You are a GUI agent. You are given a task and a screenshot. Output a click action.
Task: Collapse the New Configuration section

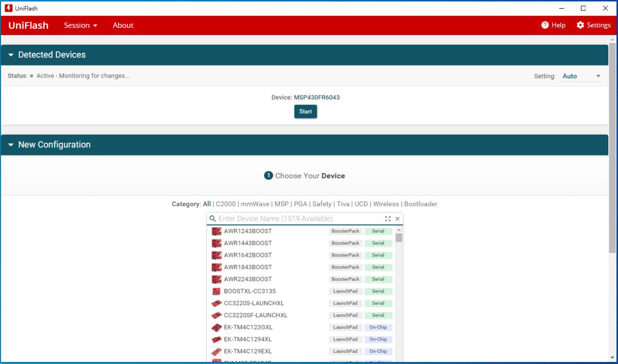click(x=11, y=145)
